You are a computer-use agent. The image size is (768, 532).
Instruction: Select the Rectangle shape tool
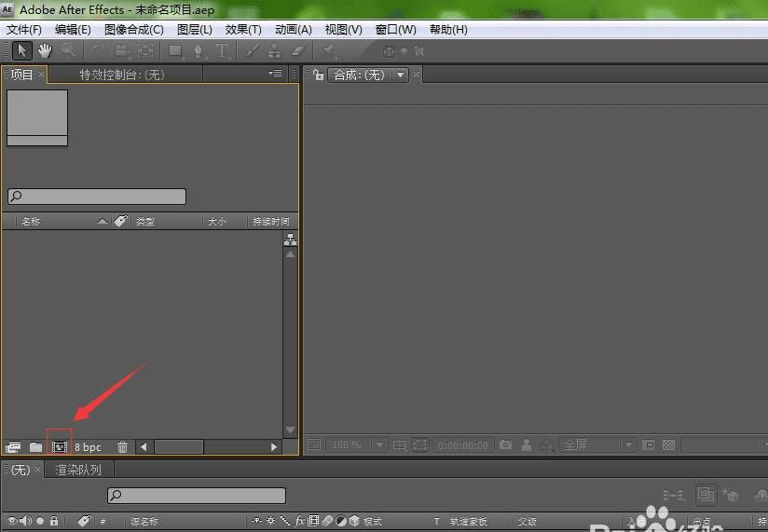pos(175,50)
